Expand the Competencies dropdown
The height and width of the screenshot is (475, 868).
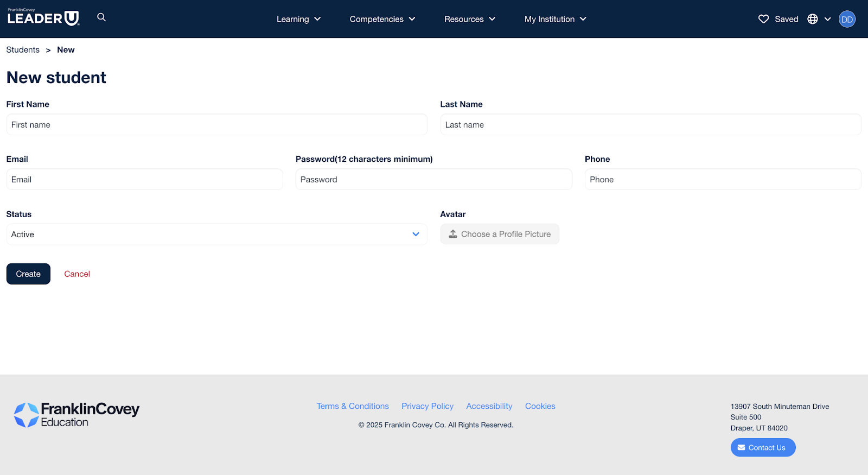[x=382, y=19]
